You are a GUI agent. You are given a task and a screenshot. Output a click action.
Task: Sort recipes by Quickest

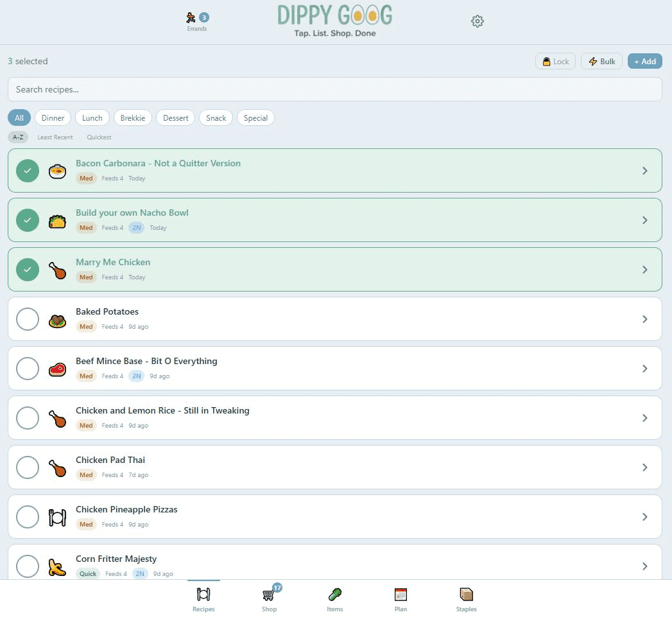[99, 137]
